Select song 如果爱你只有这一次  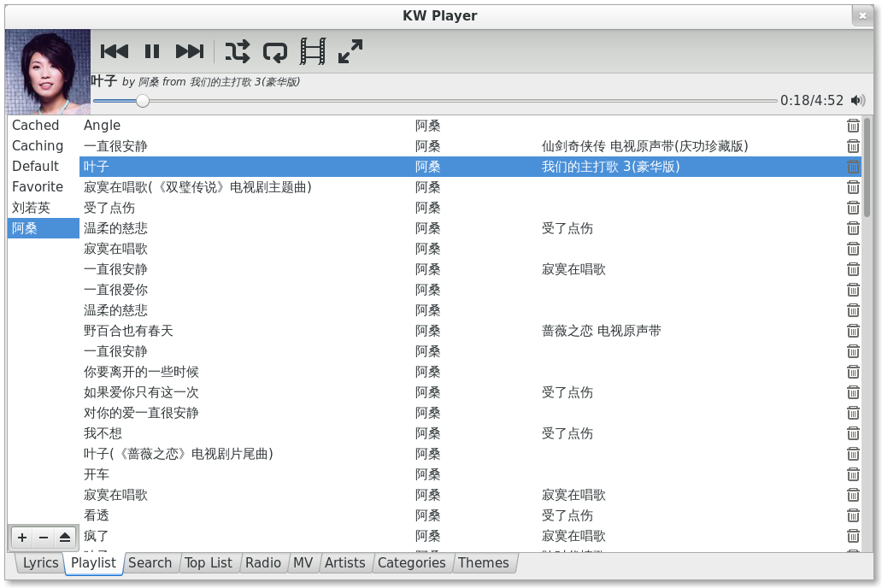[141, 392]
